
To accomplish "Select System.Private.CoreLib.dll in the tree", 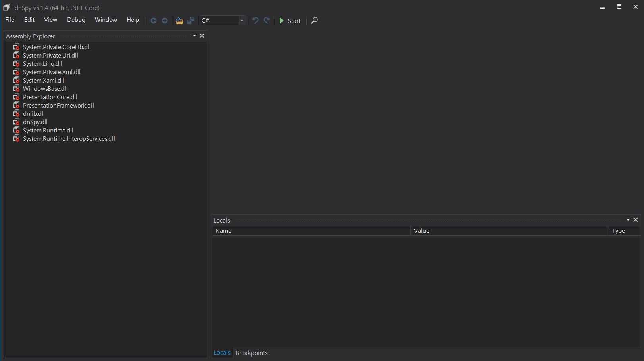I will pyautogui.click(x=57, y=47).
